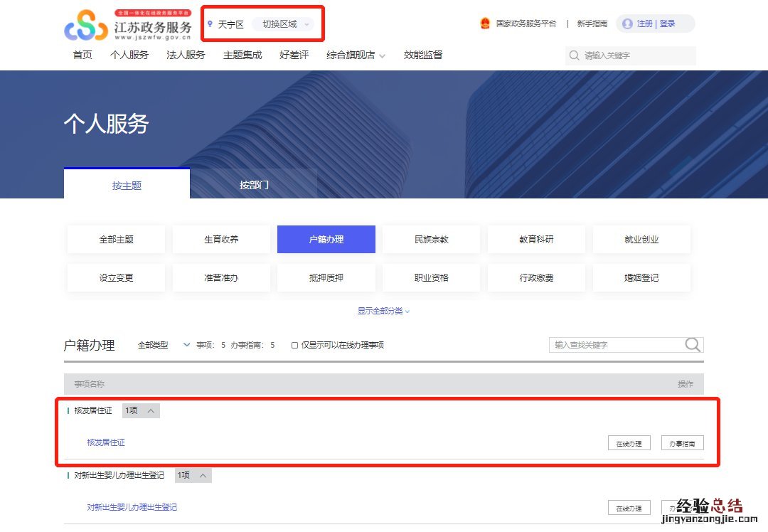
Task: Collapse the 对新出生婴儿办理出生登记 group
Action: [x=203, y=475]
